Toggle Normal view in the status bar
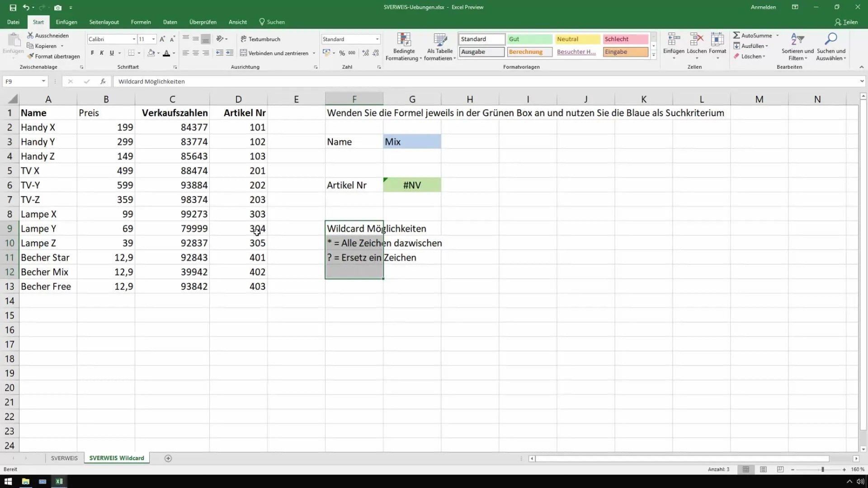 click(x=746, y=469)
